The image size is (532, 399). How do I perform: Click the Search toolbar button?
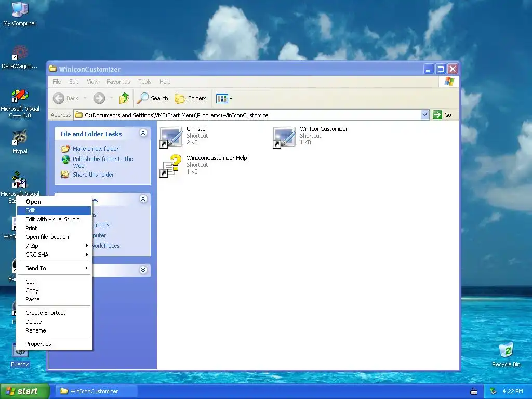(153, 98)
